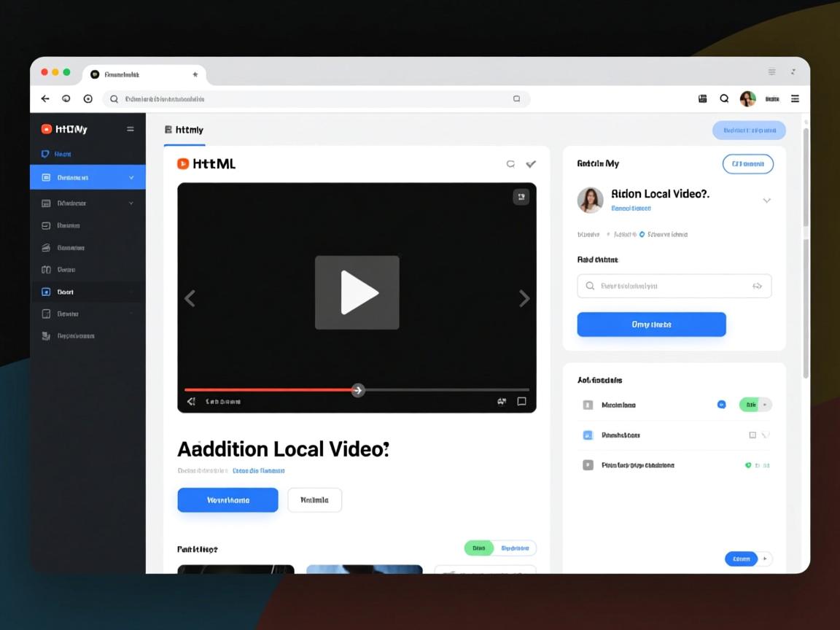The width and height of the screenshot is (840, 630).
Task: Expand the highlighted blue sidebar item's chevron
Action: (x=131, y=177)
